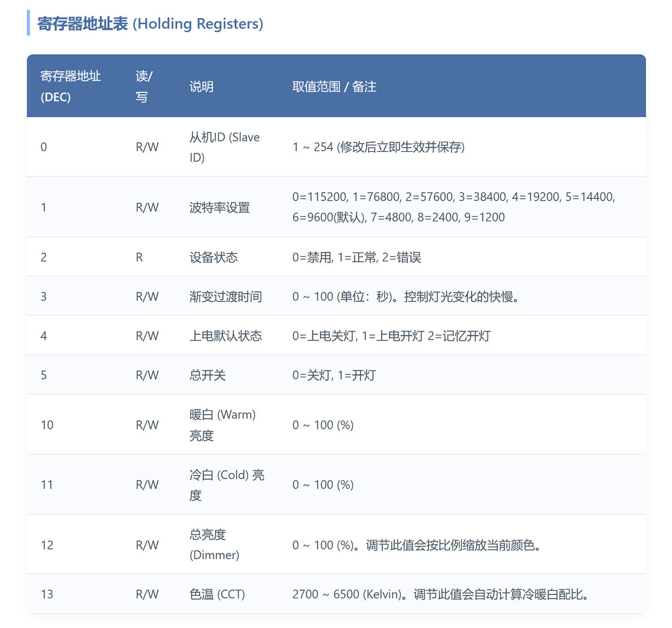
Task: Click the 总亮度 (Dimmer) description cell
Action: [214, 545]
